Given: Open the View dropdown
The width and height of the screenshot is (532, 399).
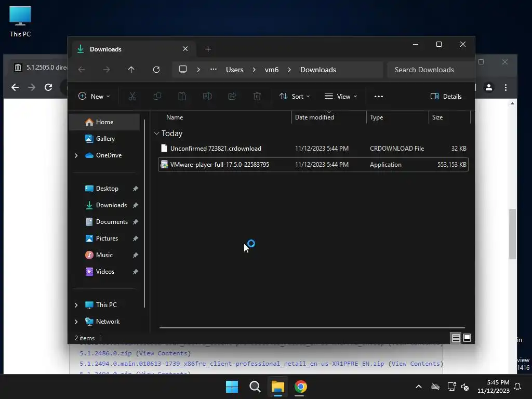Looking at the screenshot, I should click(x=341, y=96).
